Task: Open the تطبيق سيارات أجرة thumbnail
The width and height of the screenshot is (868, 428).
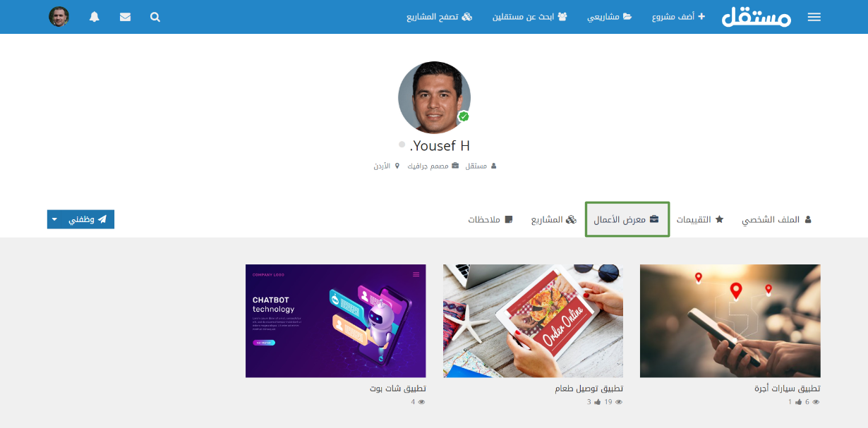Action: [x=730, y=321]
